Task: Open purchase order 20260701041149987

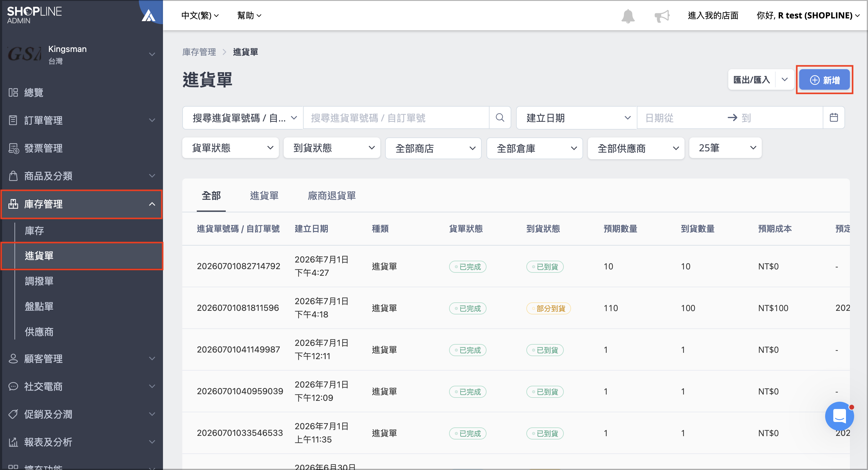Action: click(238, 349)
